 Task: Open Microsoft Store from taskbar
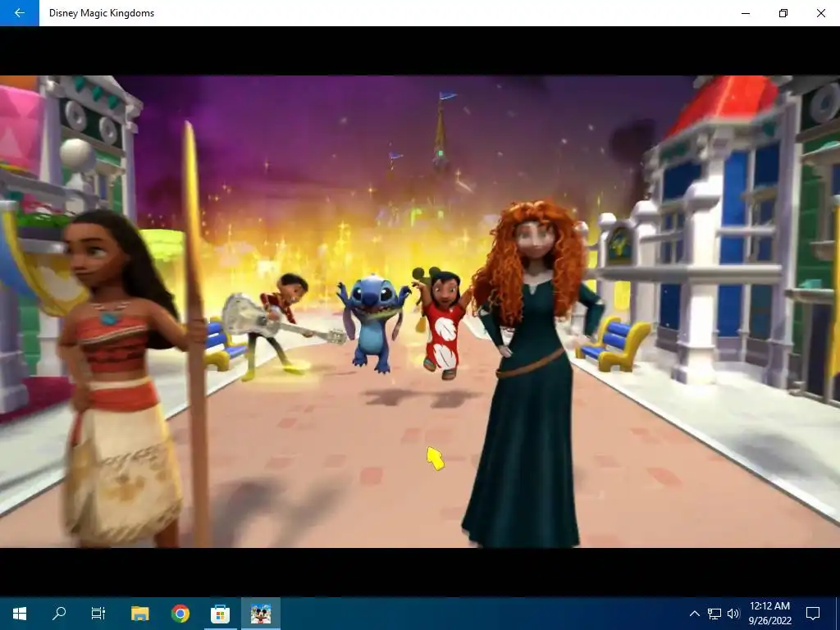coord(220,614)
